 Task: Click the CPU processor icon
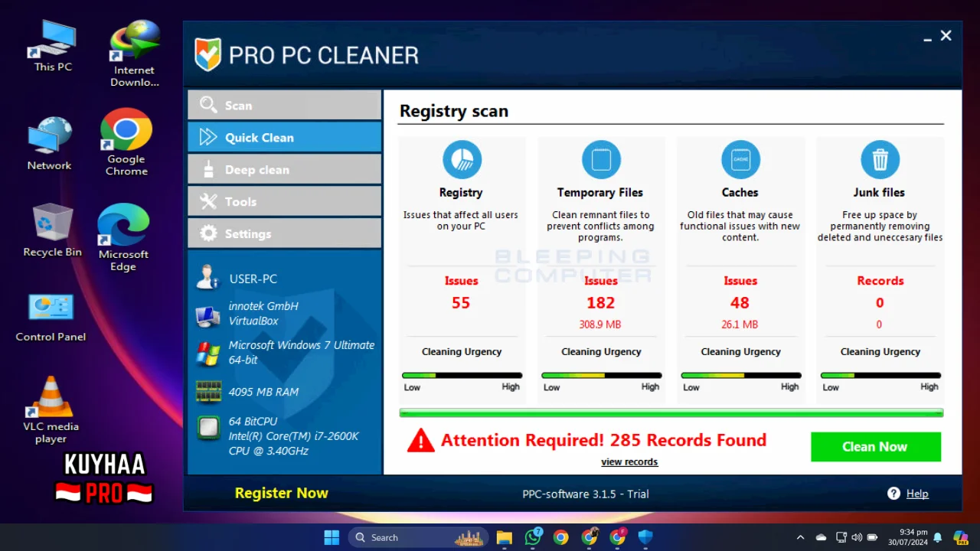(207, 427)
